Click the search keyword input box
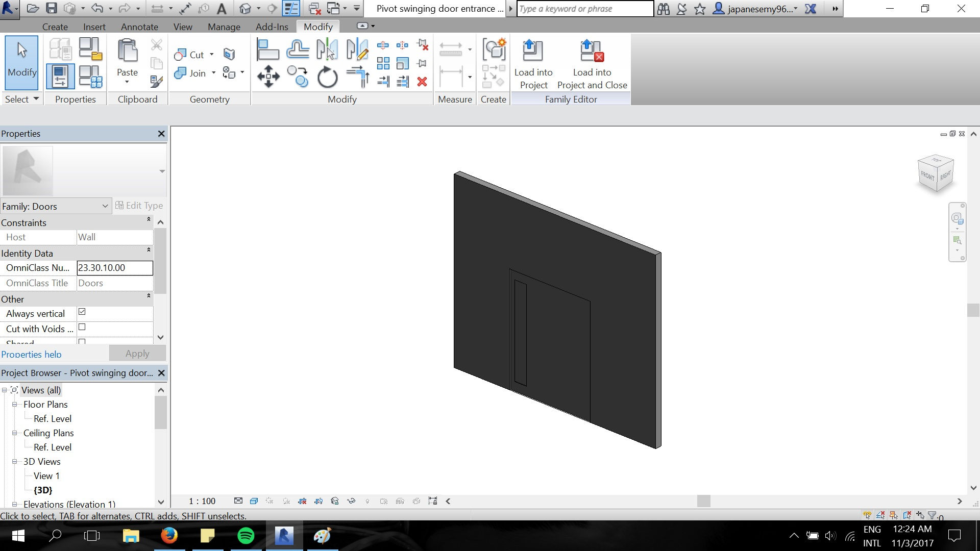980x551 pixels. pos(585,9)
